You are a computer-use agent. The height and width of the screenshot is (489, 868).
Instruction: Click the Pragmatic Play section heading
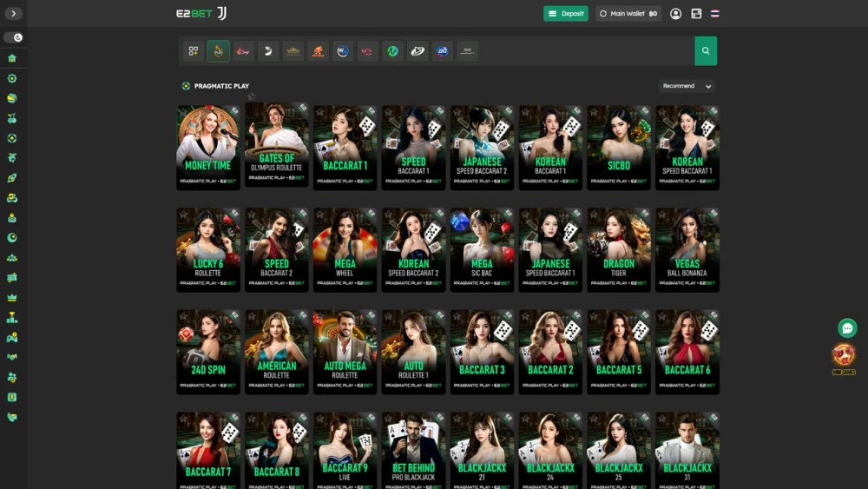click(221, 86)
